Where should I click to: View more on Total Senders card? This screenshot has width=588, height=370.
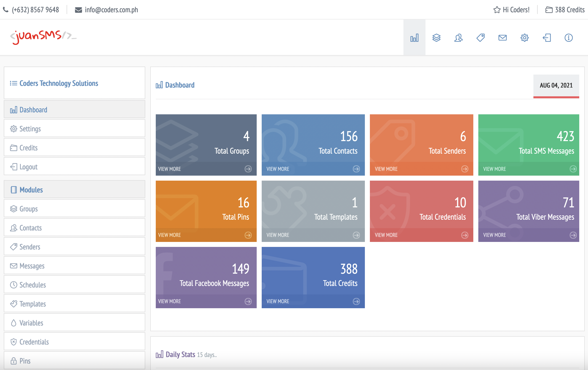coord(386,169)
